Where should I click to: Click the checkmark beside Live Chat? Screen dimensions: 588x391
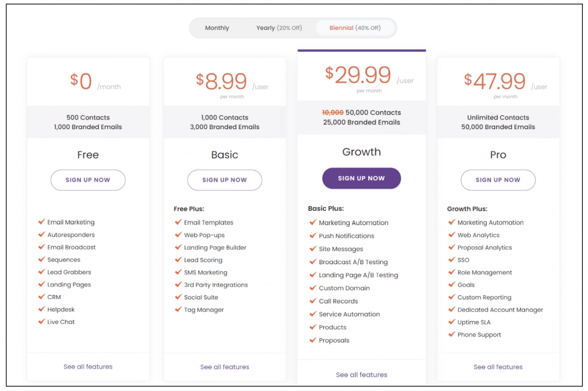tap(41, 322)
